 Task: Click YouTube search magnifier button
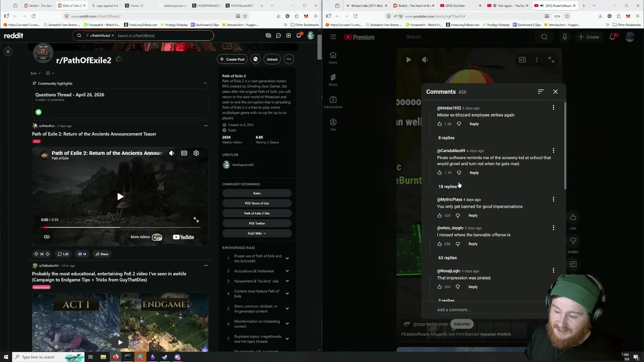coord(544,37)
